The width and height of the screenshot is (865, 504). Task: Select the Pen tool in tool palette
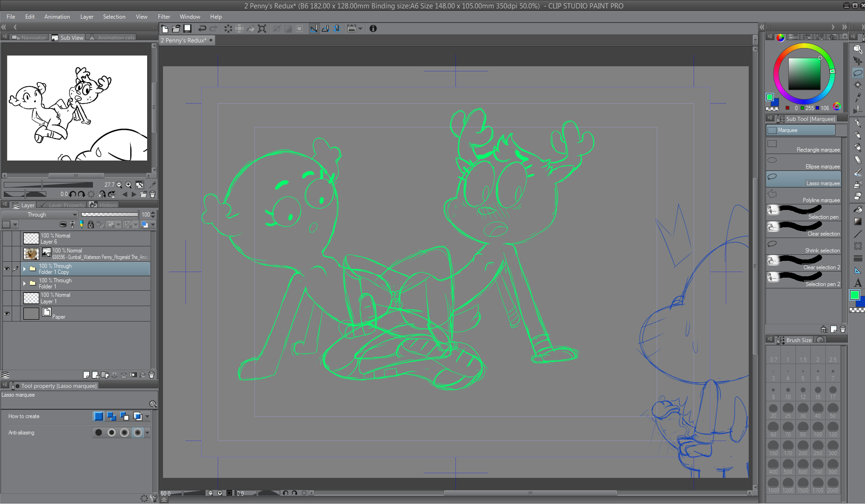pos(858,123)
